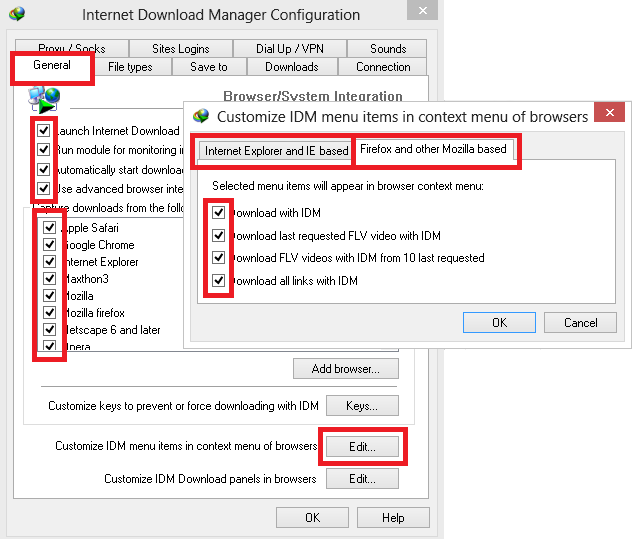Click the Customize IDM Download panels in browsers label

click(210, 479)
